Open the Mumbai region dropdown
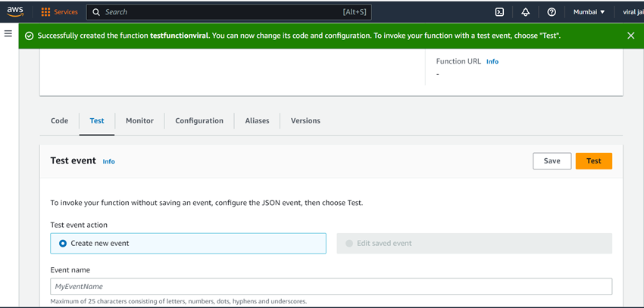The height and width of the screenshot is (308, 644). (x=589, y=12)
